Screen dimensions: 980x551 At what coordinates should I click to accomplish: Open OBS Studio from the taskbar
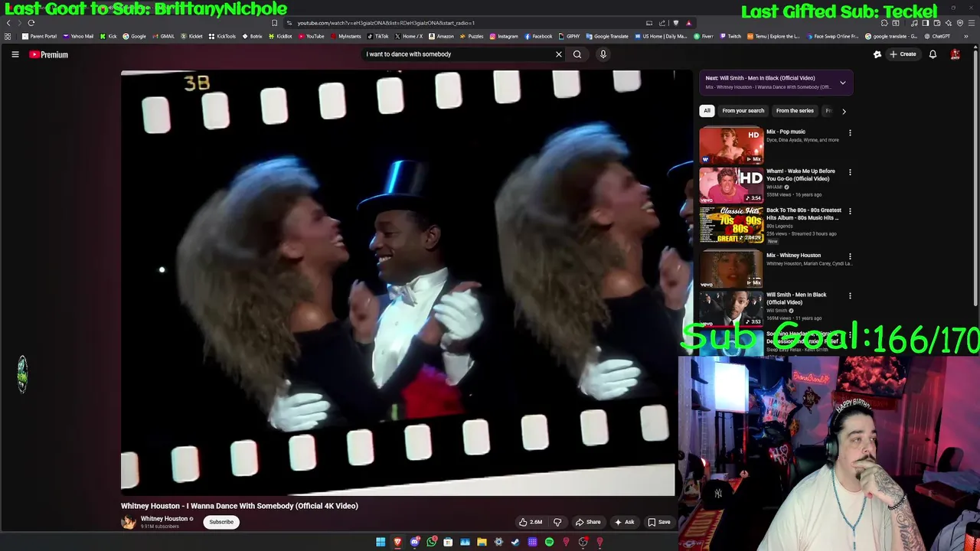583,542
